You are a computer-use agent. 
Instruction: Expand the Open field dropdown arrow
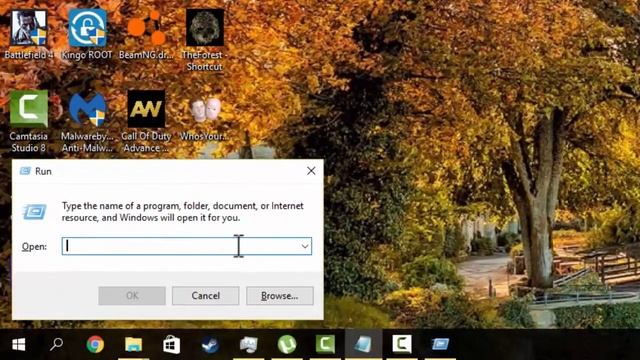point(305,246)
